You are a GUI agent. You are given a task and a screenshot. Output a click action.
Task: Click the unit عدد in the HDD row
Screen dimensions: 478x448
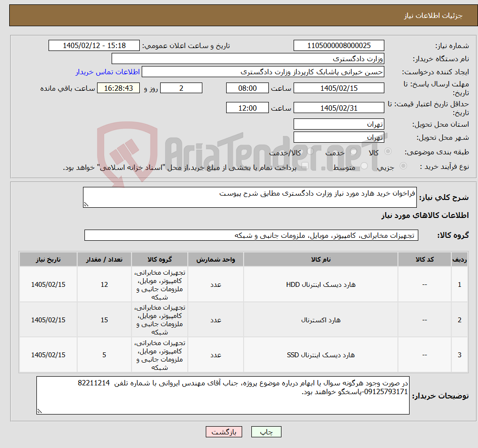point(215,284)
